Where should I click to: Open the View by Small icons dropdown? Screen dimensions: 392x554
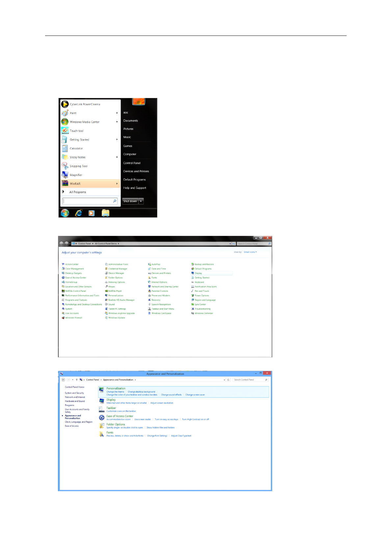coord(250,252)
